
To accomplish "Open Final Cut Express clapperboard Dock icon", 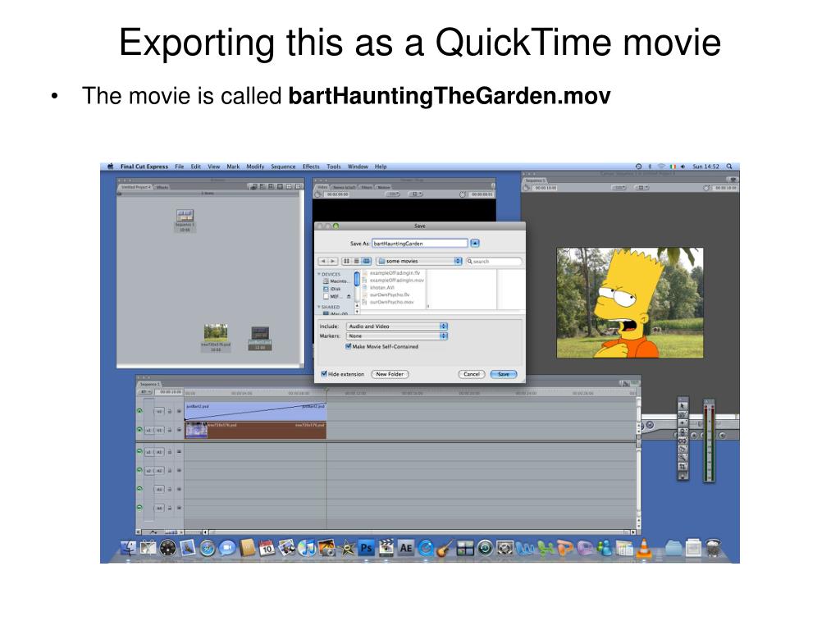I will [386, 548].
